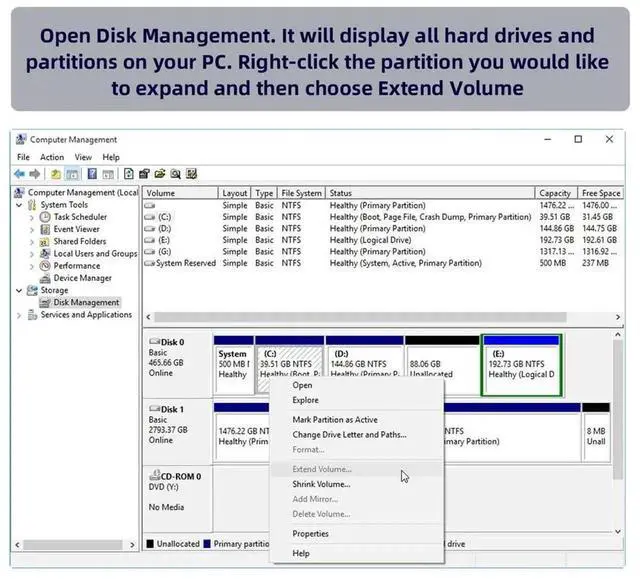Open the Action menu
Screen dimensions: 640x579
(52, 157)
